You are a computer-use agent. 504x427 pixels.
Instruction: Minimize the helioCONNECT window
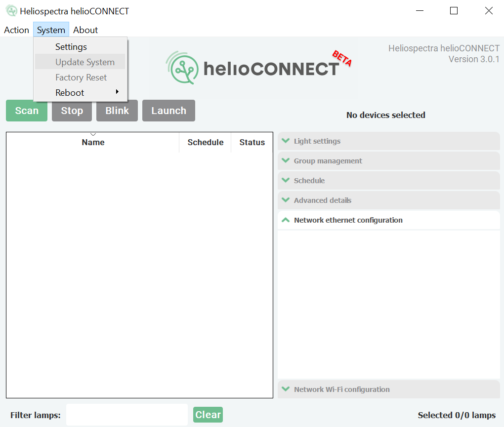[420, 11]
